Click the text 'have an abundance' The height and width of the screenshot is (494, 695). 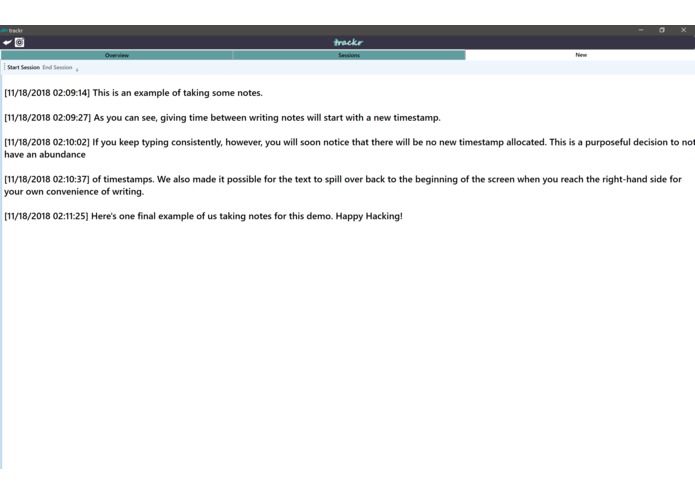[x=45, y=155]
